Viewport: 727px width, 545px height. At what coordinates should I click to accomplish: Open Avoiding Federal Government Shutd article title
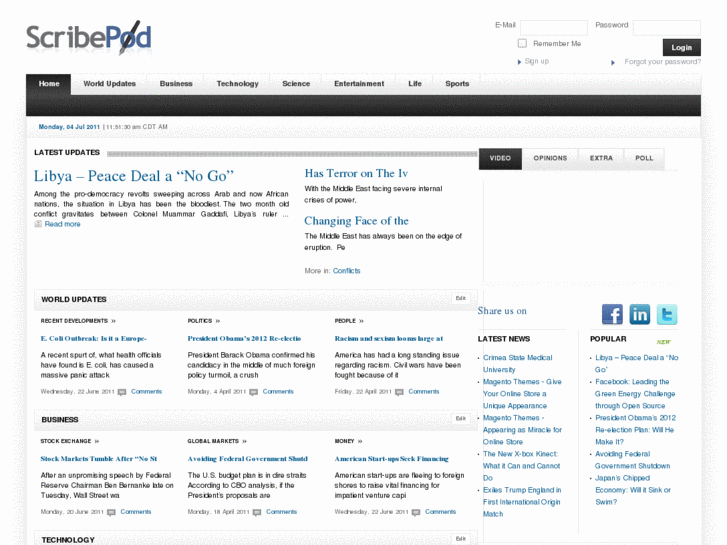(x=248, y=459)
